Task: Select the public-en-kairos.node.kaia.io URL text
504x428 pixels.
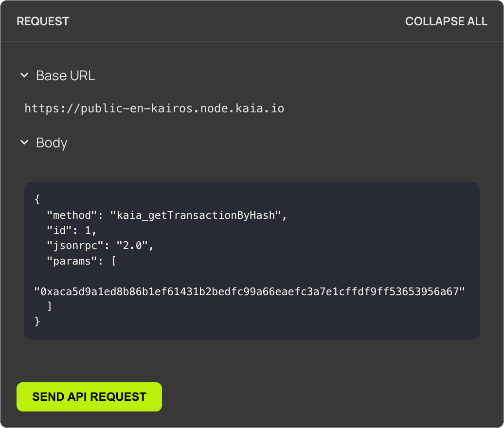Action: (x=154, y=108)
